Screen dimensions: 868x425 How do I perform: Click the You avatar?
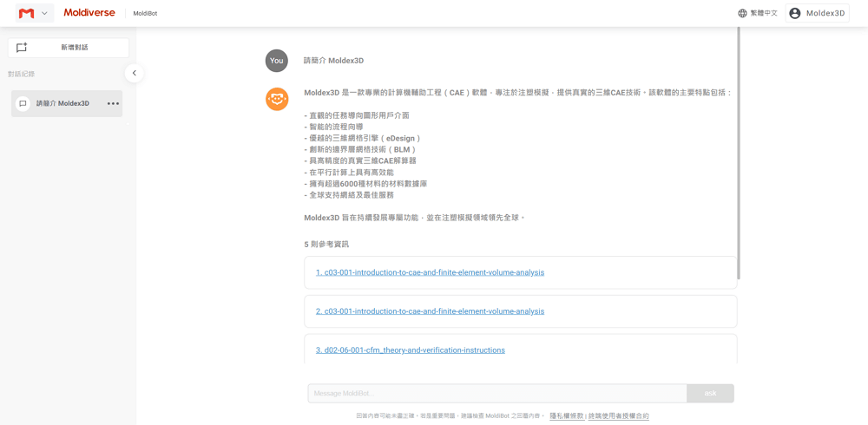click(x=276, y=61)
